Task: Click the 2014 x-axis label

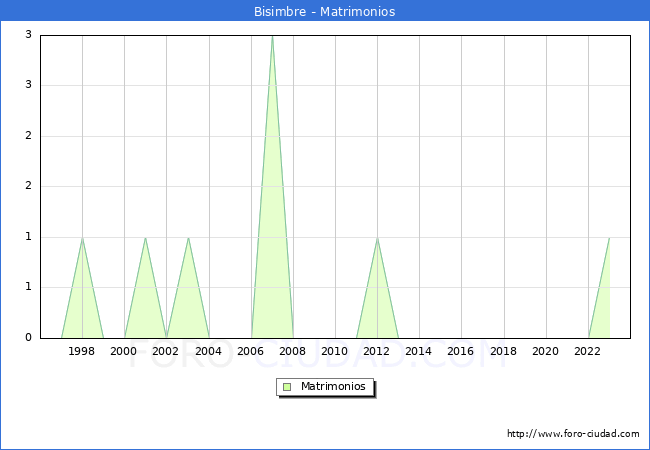Action: tap(419, 351)
